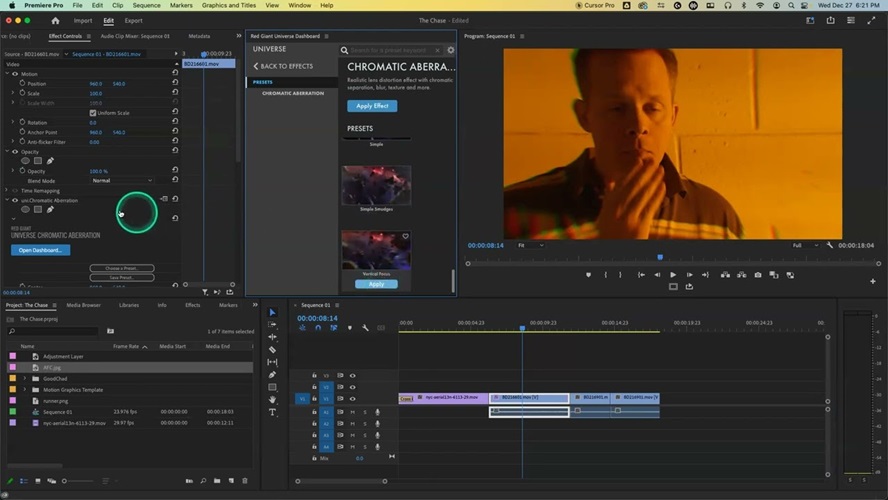Toggle Linked Selection in timeline
This screenshot has width=888, height=500.
[334, 328]
